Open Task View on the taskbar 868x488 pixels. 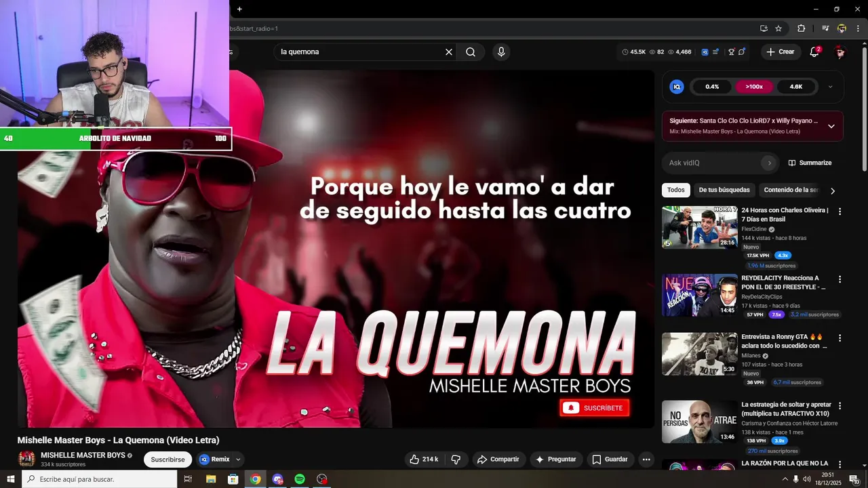[189, 479]
